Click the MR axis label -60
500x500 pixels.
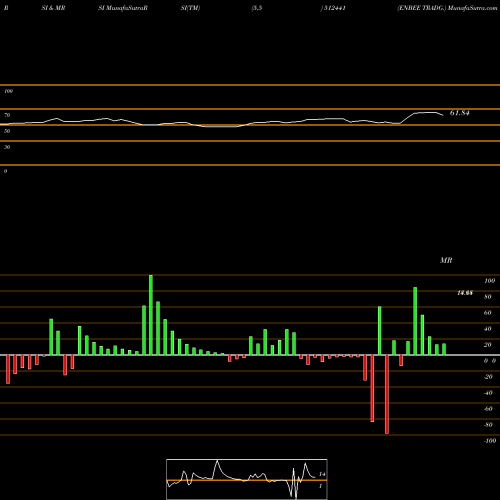[x=488, y=409]
